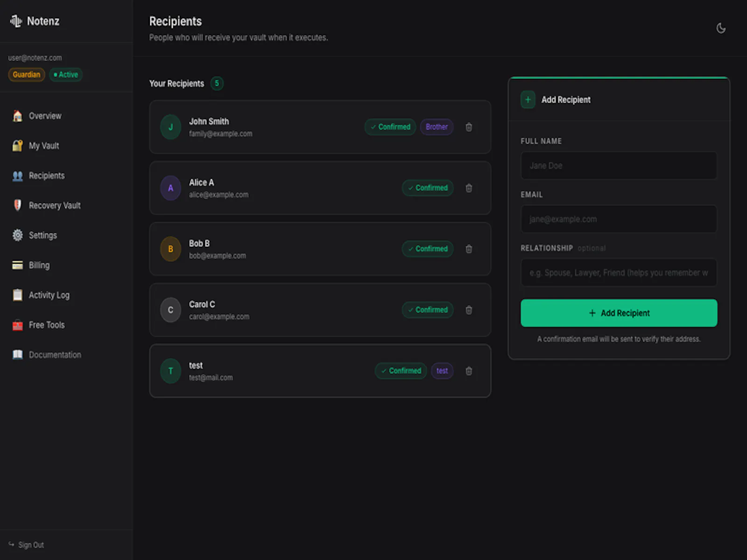Open Activity Log page
747x560 pixels.
[49, 295]
